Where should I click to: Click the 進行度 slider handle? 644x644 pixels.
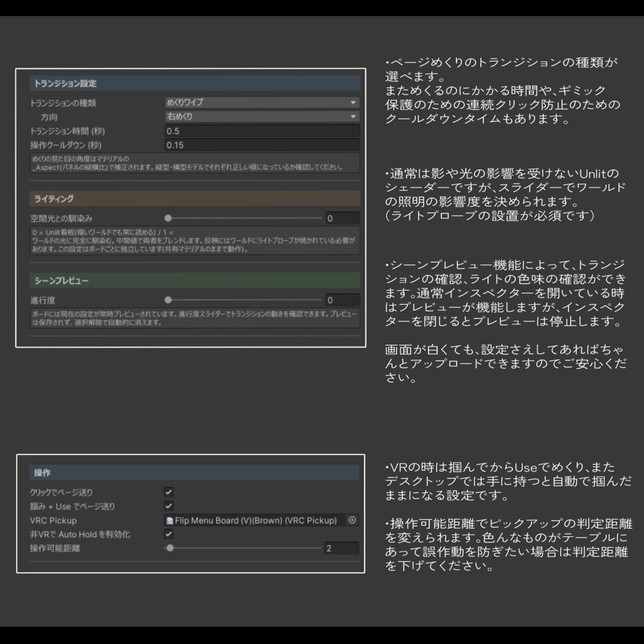pyautogui.click(x=168, y=300)
